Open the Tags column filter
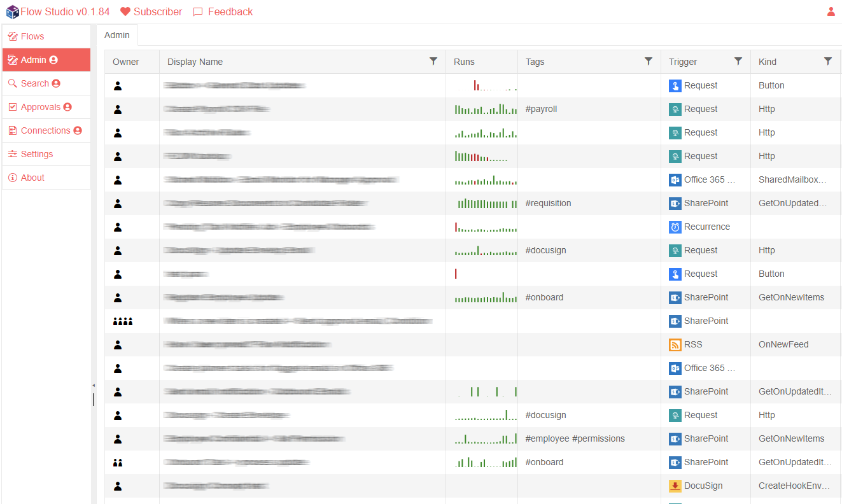 (x=649, y=61)
